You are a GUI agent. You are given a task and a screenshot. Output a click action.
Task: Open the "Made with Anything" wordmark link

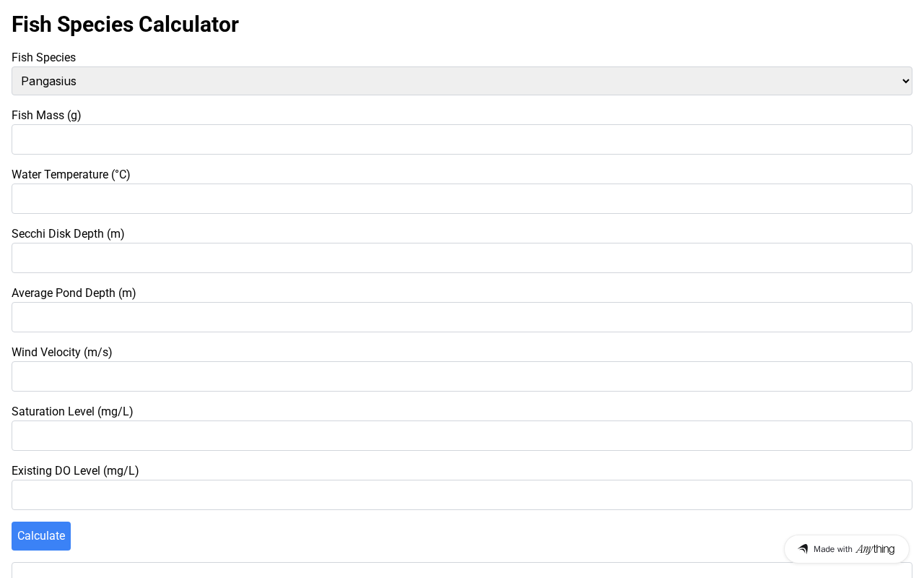coord(854,549)
